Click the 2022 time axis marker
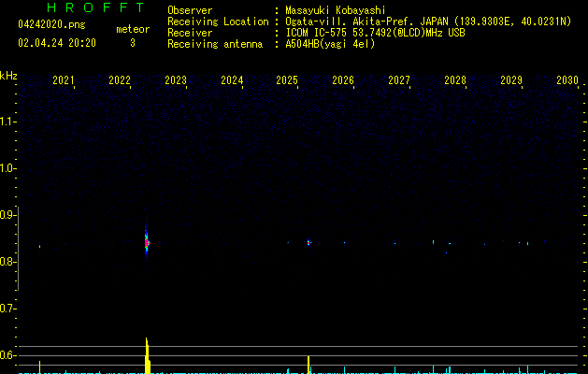This screenshot has width=588, height=374. coord(120,80)
